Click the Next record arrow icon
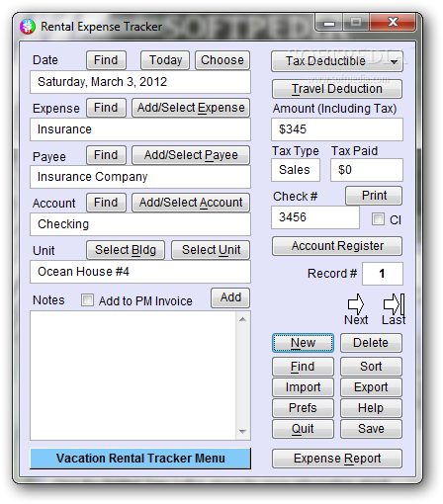Screen dimensions: 443x504 pos(356,303)
